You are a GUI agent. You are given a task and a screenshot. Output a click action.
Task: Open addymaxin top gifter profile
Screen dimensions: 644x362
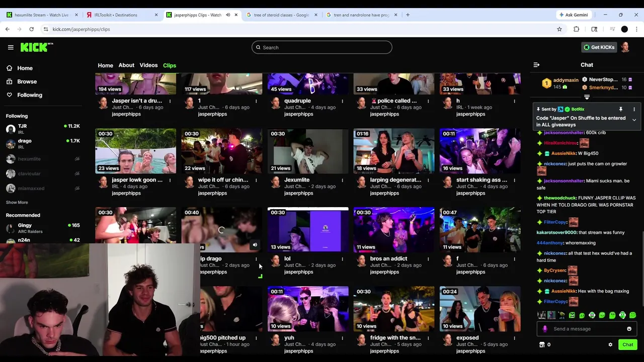pyautogui.click(x=566, y=80)
